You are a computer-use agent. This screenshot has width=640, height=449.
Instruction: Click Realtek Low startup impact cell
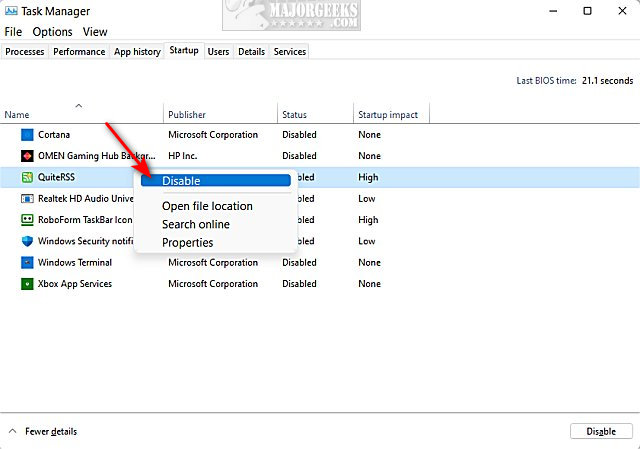tap(367, 199)
